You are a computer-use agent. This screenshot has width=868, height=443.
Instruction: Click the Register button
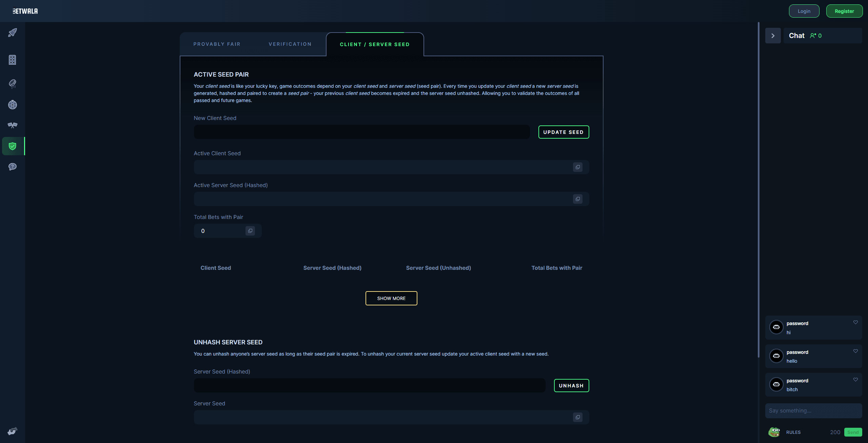pyautogui.click(x=844, y=11)
